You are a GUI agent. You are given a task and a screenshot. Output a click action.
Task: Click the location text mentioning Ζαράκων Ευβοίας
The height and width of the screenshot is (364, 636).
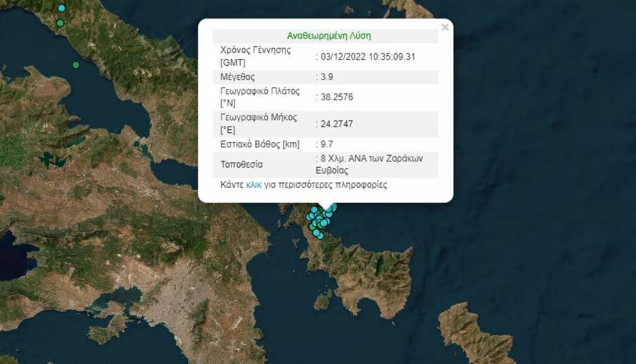(x=372, y=164)
